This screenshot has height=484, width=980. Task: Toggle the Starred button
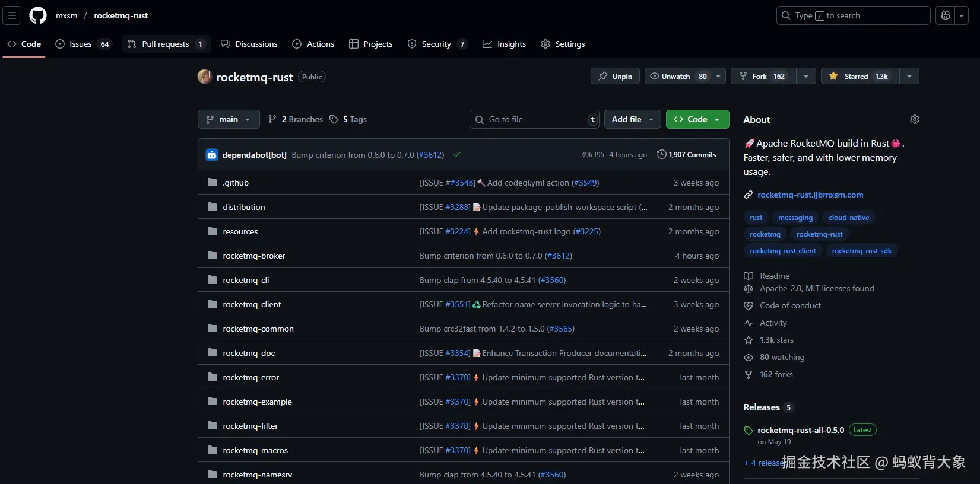coord(860,76)
